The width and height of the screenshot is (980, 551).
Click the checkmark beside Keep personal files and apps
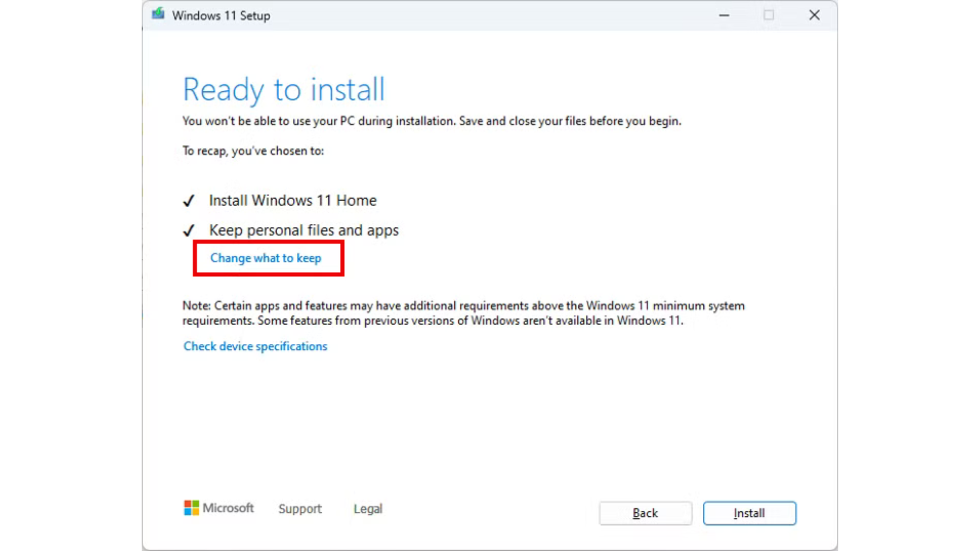pyautogui.click(x=188, y=231)
